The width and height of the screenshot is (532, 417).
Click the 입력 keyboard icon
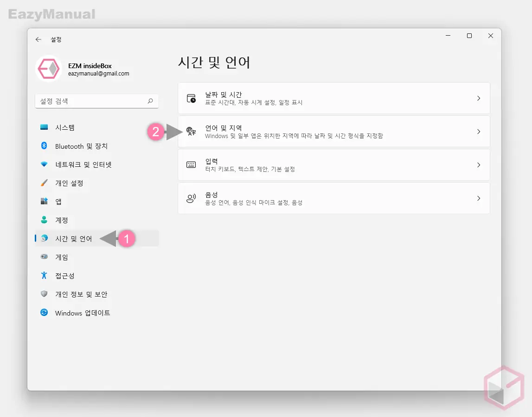[191, 164]
